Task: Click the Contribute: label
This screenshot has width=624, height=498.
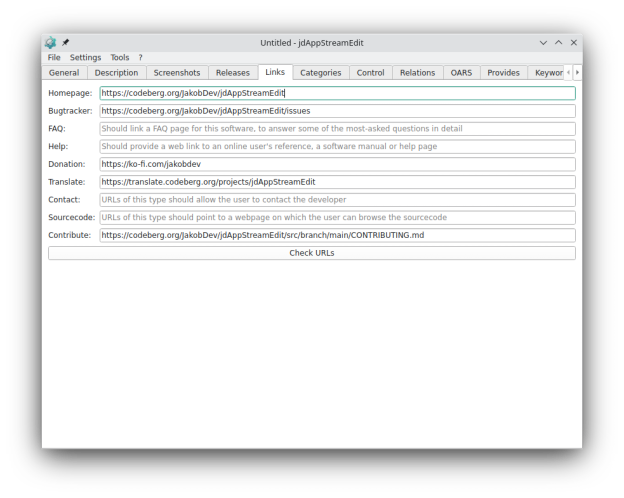Action: pyautogui.click(x=70, y=235)
